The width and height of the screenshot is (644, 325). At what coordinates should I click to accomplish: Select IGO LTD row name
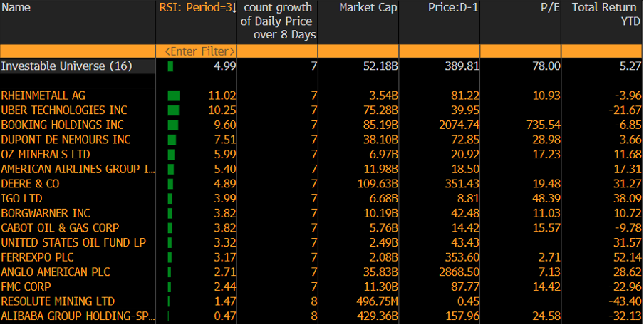[22, 198]
